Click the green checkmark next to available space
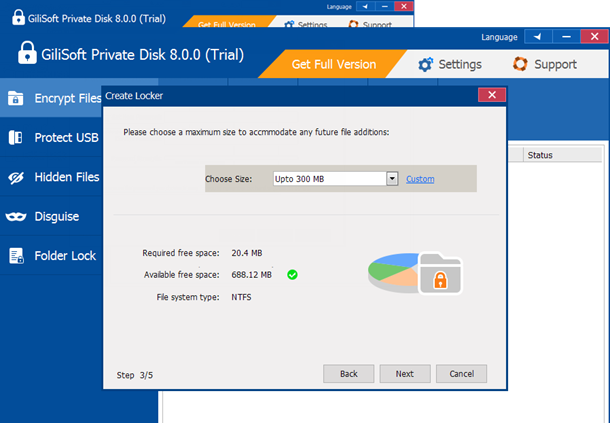Screen dimensions: 610x423 coord(292,275)
